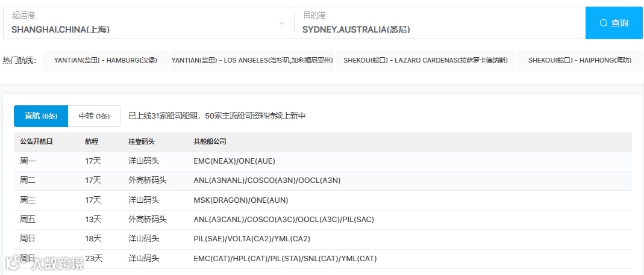Click the 查询 search button
The image size is (644, 275).
pyautogui.click(x=614, y=23)
